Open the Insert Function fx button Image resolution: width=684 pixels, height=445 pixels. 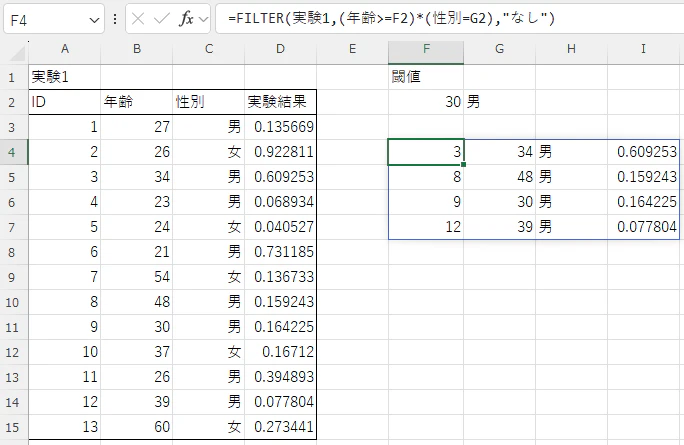click(x=186, y=19)
